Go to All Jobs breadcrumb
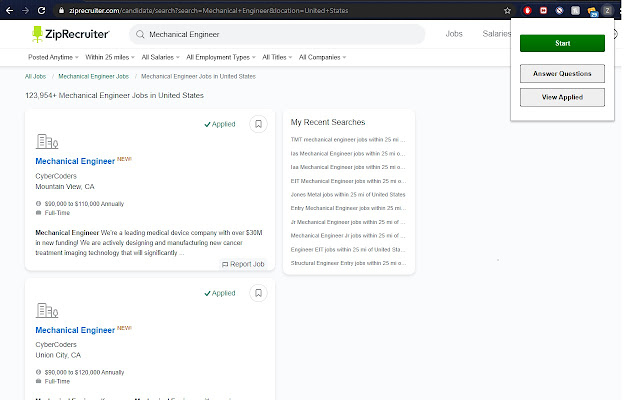The height and width of the screenshot is (400, 640). (x=36, y=76)
